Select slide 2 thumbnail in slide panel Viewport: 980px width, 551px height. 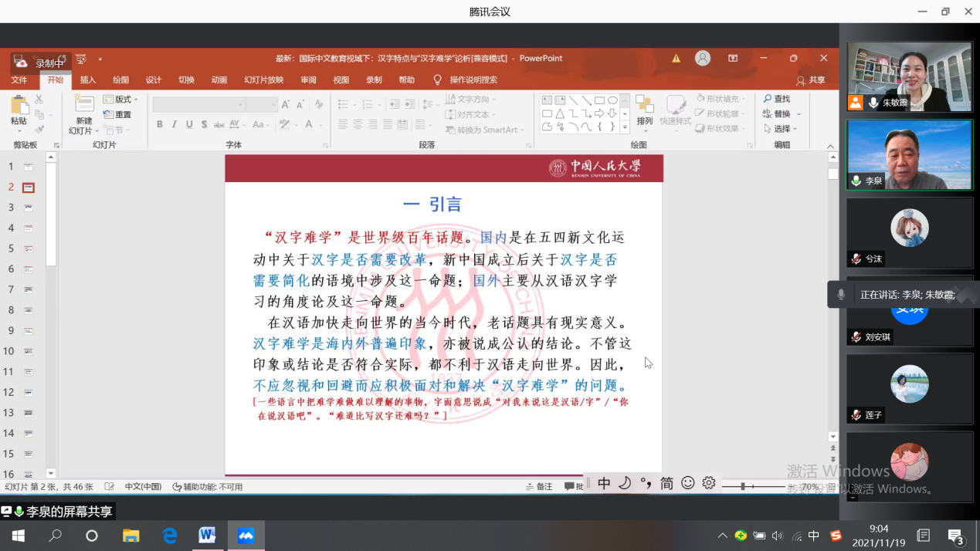tap(29, 187)
